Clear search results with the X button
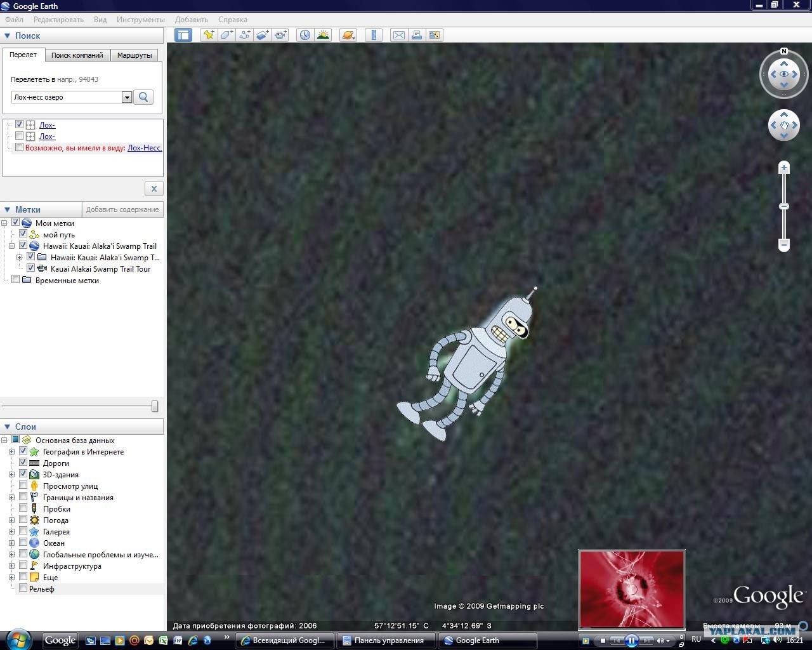 point(154,189)
